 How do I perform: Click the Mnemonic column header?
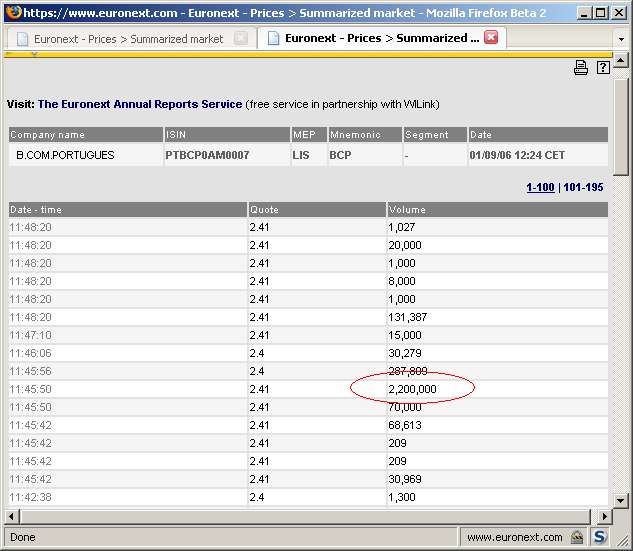tap(365, 134)
